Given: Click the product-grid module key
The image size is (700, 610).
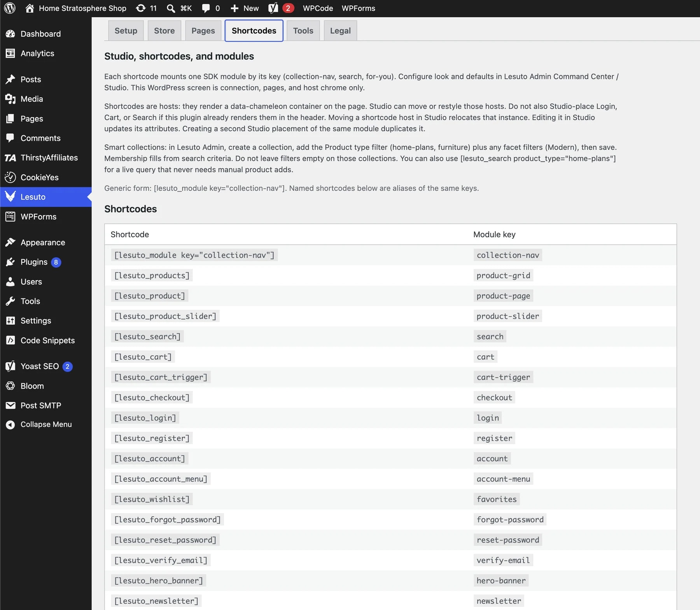Looking at the screenshot, I should (x=503, y=275).
